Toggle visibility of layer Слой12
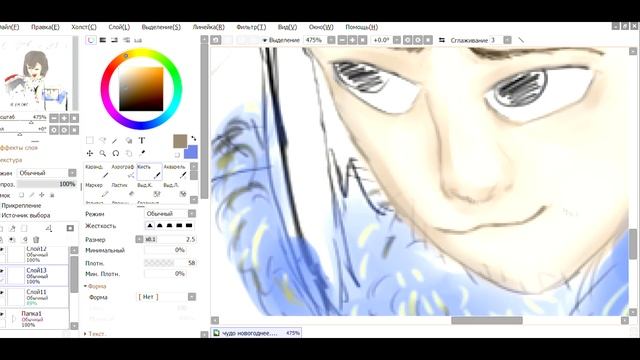This screenshot has height=360, width=640. 2,249
